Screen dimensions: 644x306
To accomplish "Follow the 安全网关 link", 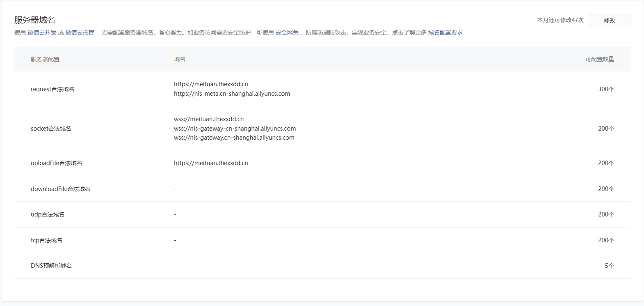I will coord(287,32).
